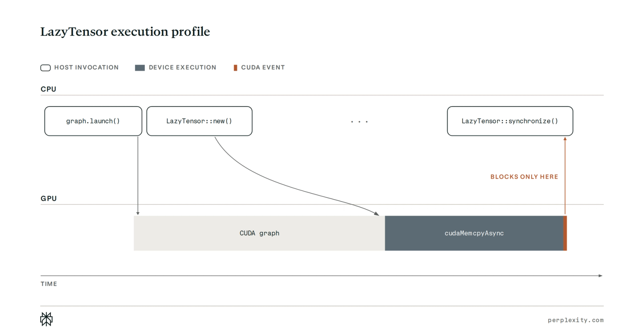
Task: Click the host invocation legend icon
Action: point(46,68)
